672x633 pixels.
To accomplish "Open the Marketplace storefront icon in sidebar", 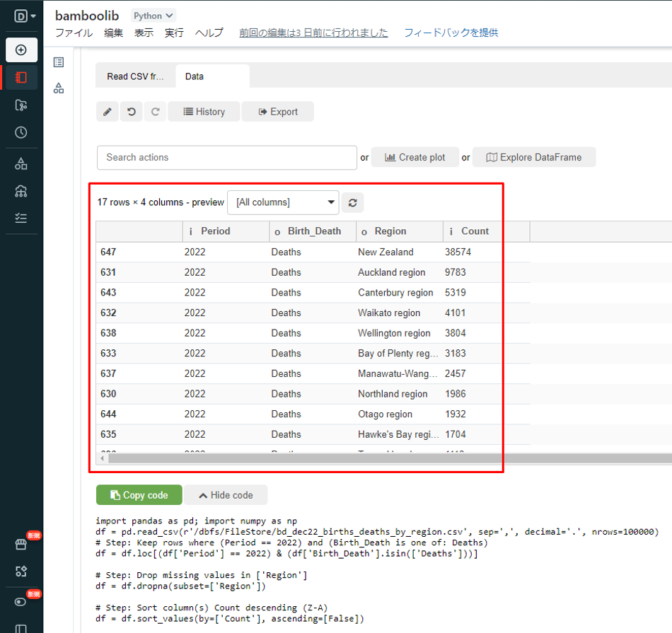I will [x=21, y=544].
